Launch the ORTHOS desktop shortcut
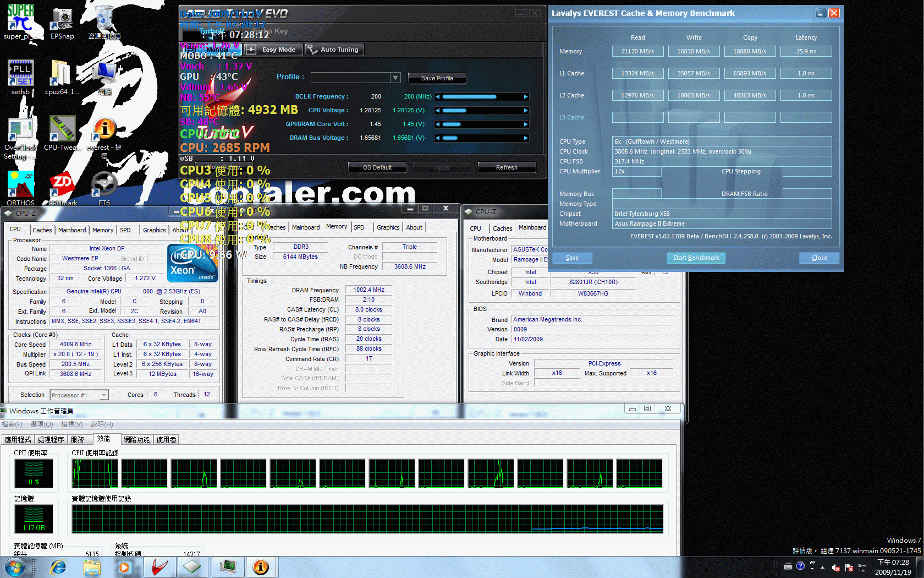 21,188
